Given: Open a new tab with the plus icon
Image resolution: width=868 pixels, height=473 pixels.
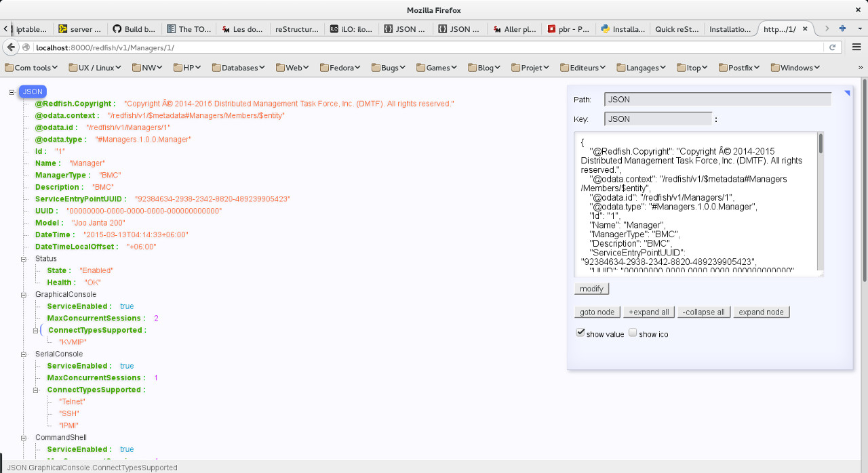Looking at the screenshot, I should pos(842,29).
